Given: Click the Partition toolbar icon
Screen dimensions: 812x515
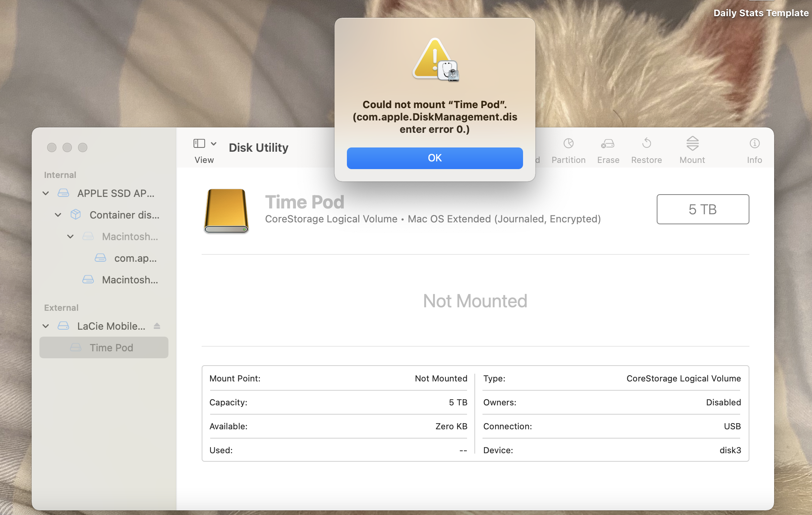Looking at the screenshot, I should point(568,144).
